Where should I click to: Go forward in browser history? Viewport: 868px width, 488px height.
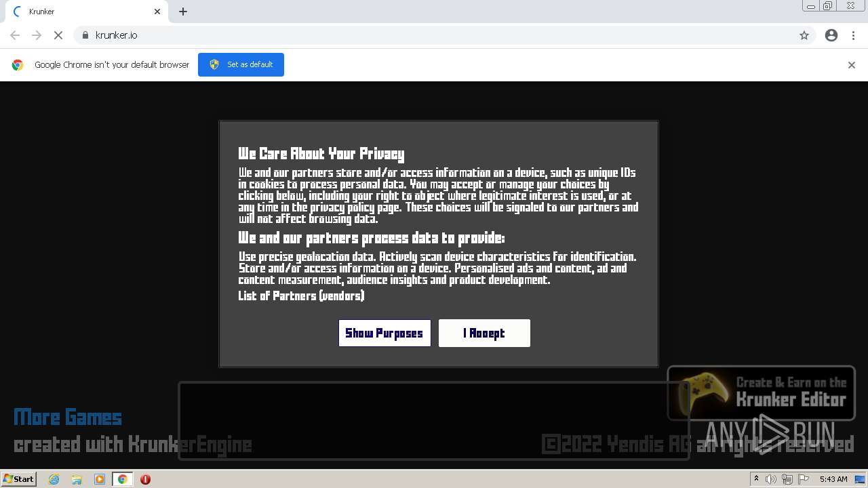pos(37,35)
